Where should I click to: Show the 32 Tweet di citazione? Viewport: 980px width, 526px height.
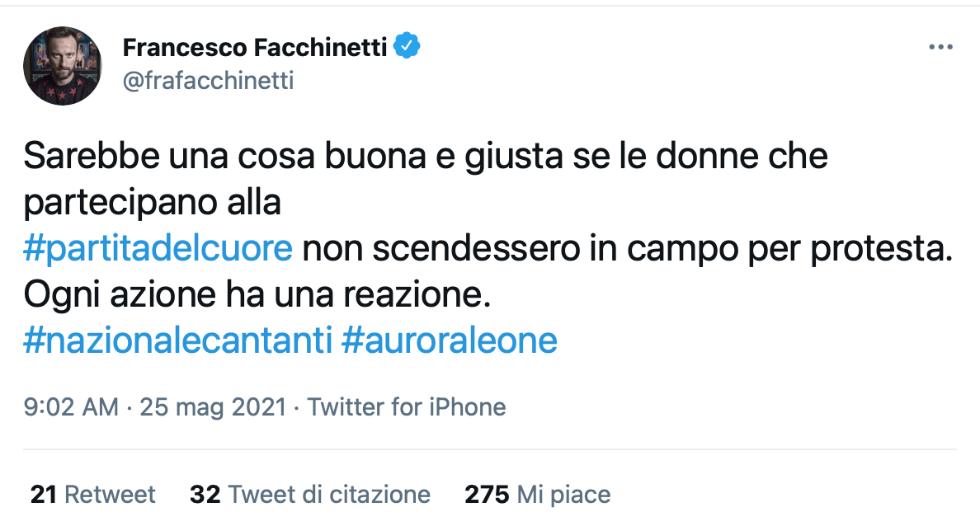310,494
